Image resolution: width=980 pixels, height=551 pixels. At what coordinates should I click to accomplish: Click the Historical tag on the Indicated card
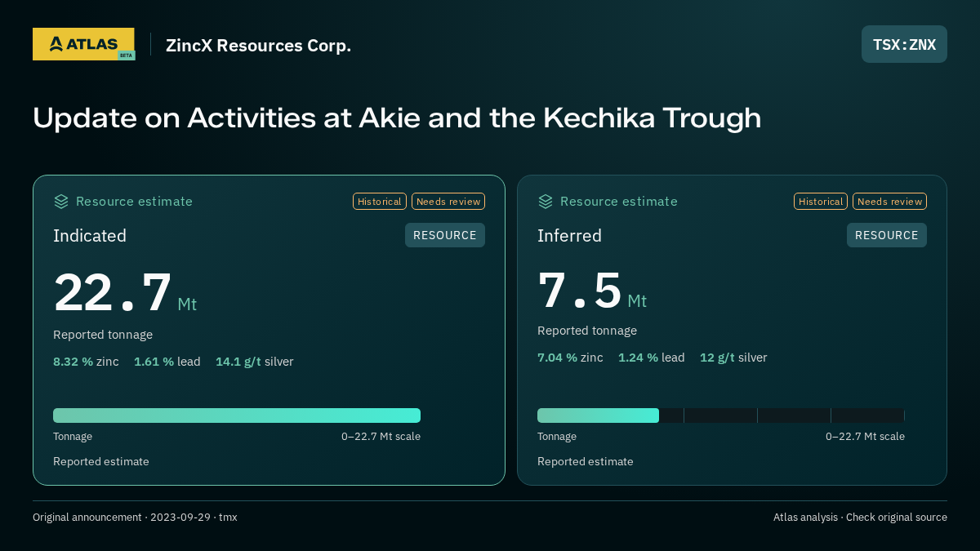(x=380, y=202)
